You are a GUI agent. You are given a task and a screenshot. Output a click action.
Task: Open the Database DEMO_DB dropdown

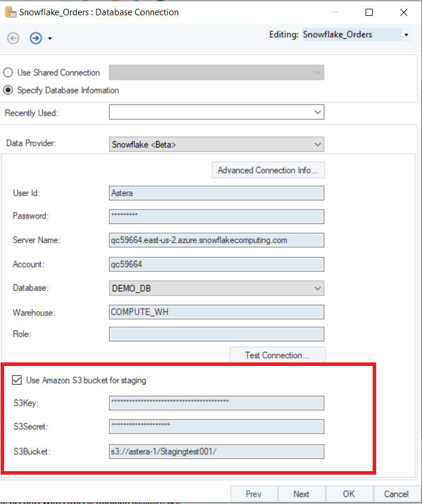pos(317,288)
